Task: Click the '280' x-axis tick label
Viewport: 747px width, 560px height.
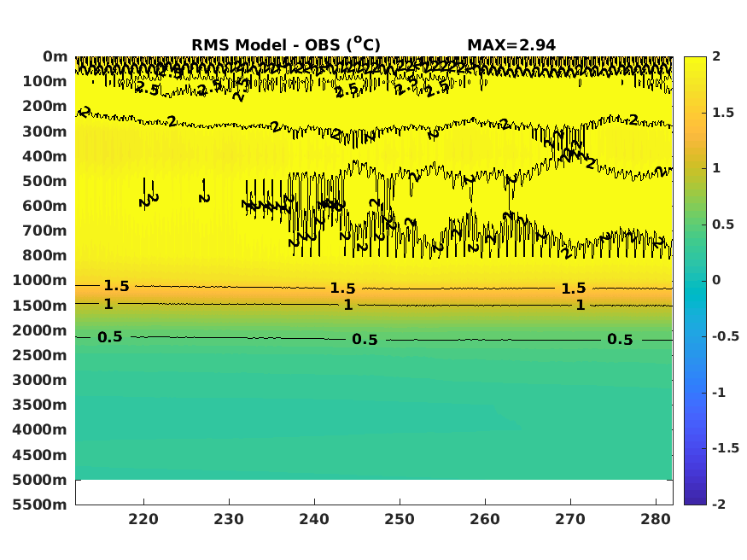Action: [656, 519]
